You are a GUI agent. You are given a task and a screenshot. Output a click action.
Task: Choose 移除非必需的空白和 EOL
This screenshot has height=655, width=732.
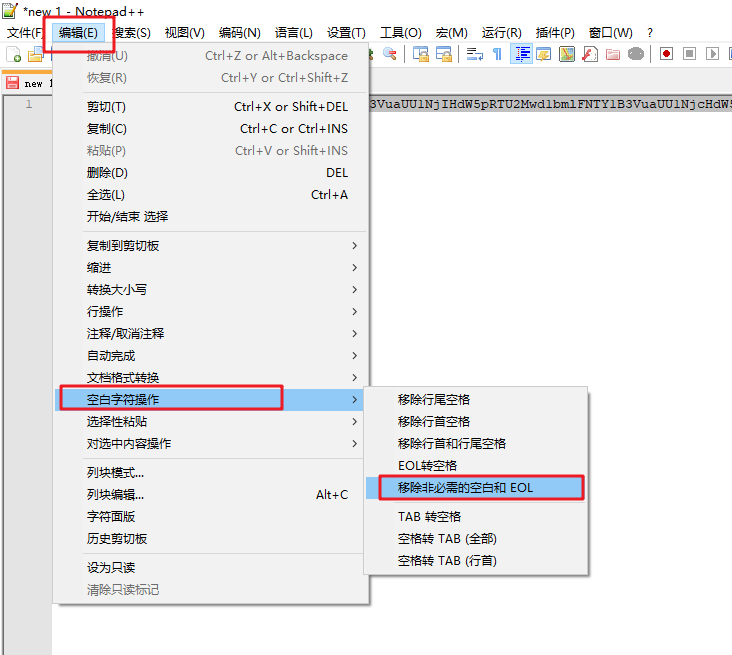click(476, 488)
